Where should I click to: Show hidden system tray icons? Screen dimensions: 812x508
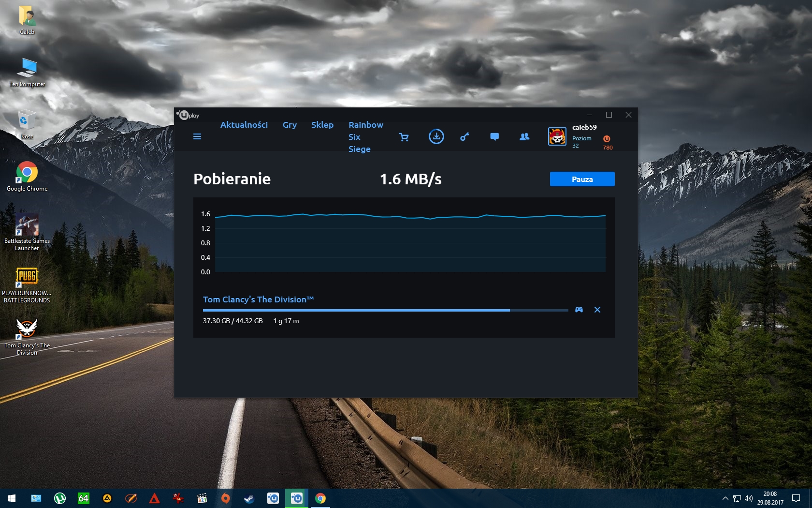click(725, 498)
